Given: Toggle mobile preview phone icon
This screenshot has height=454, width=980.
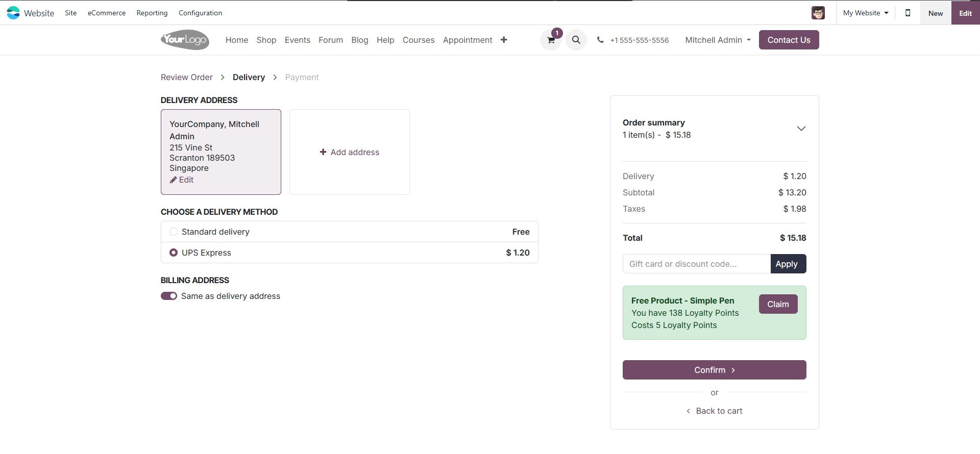Looking at the screenshot, I should pos(908,13).
